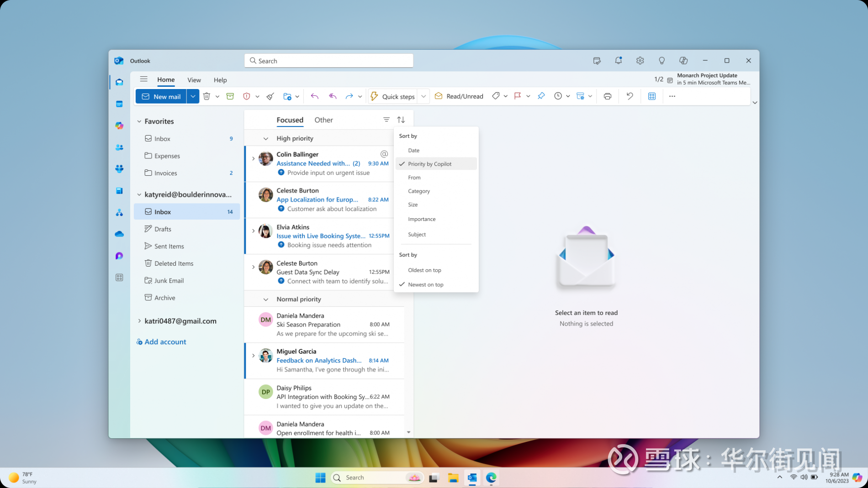The height and width of the screenshot is (488, 868).
Task: Click the Add account link
Action: [x=165, y=342]
